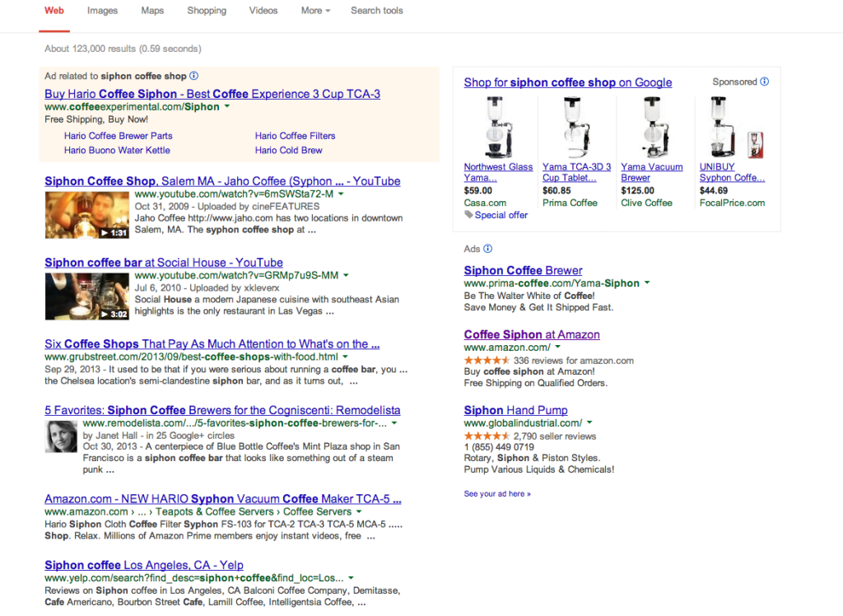Open the www.amazon.com/ ad dropdown arrow
The width and height of the screenshot is (843, 616).
click(x=558, y=347)
